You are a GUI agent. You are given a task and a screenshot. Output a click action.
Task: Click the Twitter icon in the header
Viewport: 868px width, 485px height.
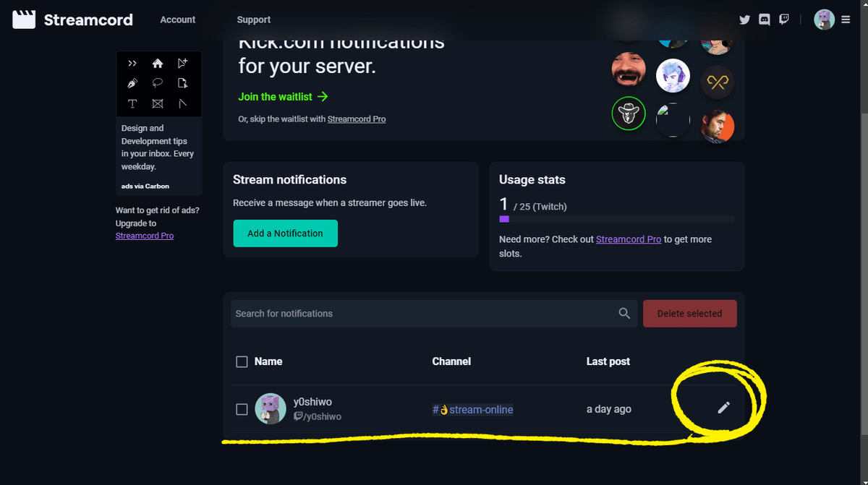point(744,20)
